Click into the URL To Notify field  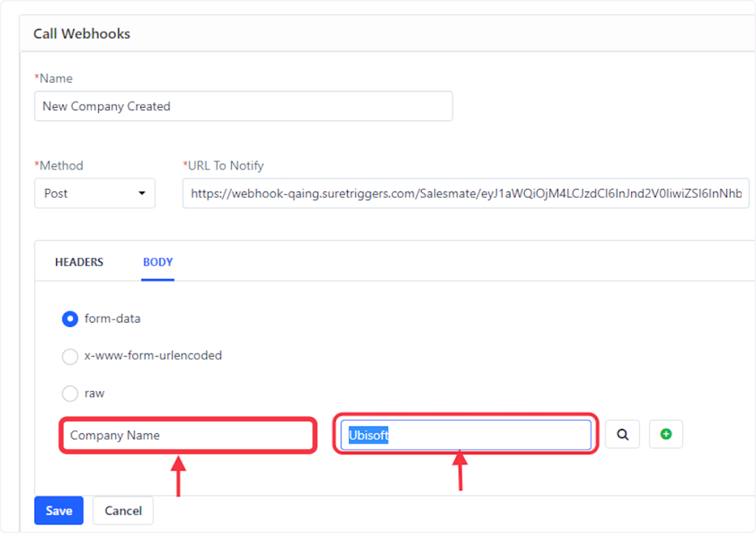pyautogui.click(x=465, y=193)
